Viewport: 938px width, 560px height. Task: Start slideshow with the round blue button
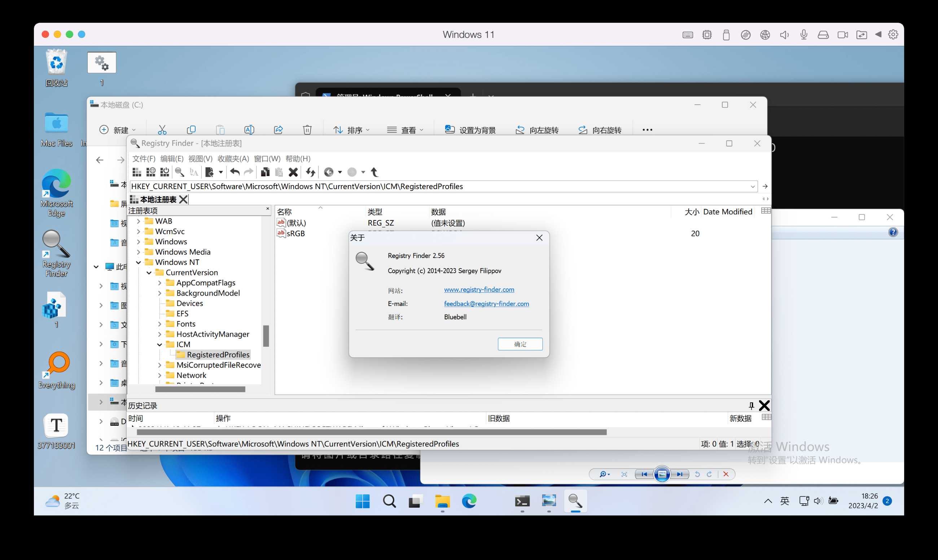point(662,474)
